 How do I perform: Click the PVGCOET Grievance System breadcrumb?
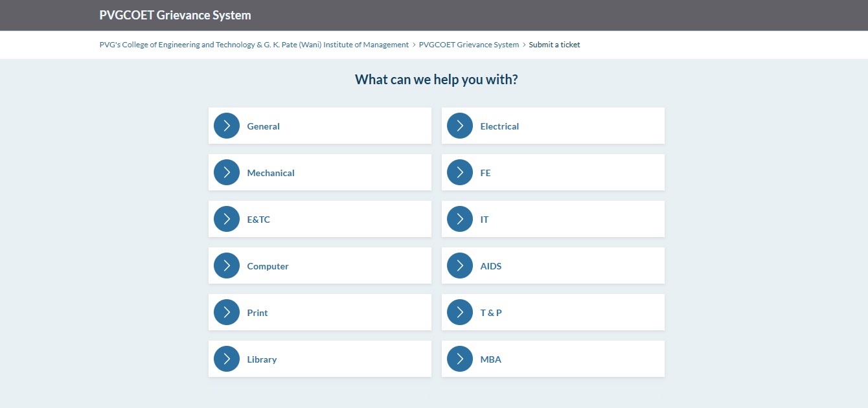click(468, 44)
